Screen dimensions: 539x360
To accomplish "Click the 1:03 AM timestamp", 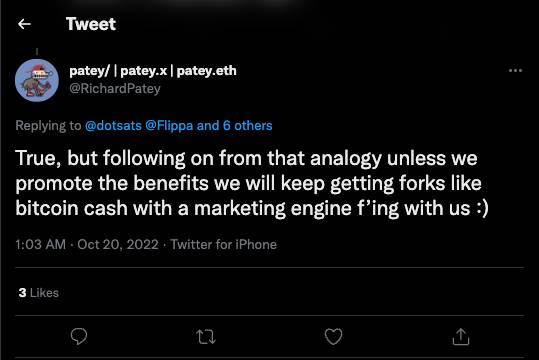I will (x=41, y=244).
